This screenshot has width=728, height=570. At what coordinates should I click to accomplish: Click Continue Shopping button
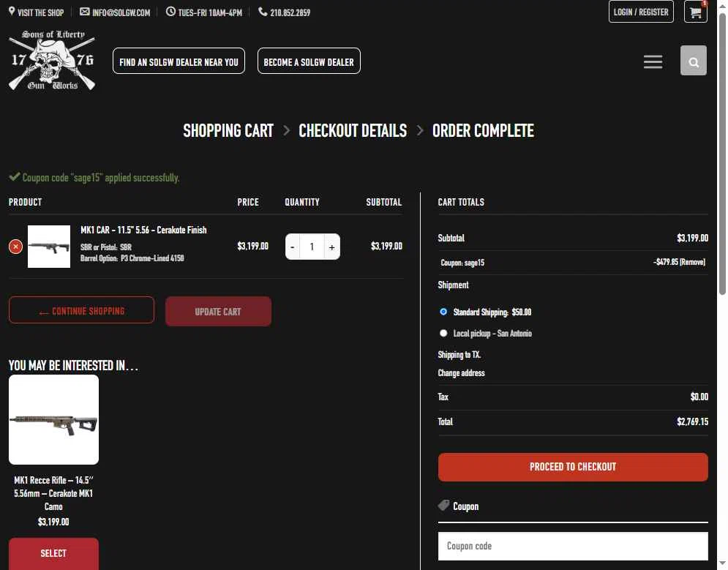point(81,310)
